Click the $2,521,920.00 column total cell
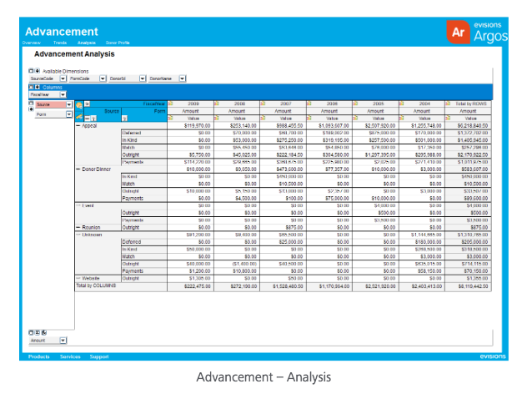532x399 pixels. click(x=376, y=286)
